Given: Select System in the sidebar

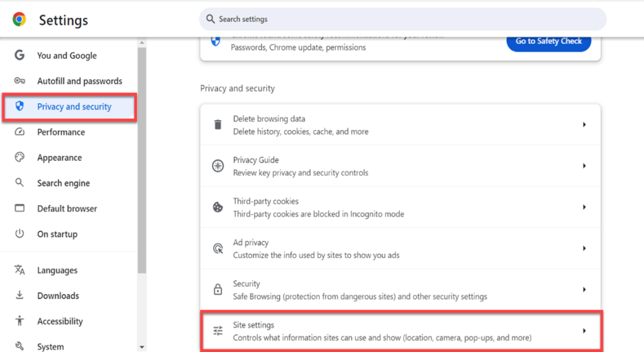Looking at the screenshot, I should (50, 346).
